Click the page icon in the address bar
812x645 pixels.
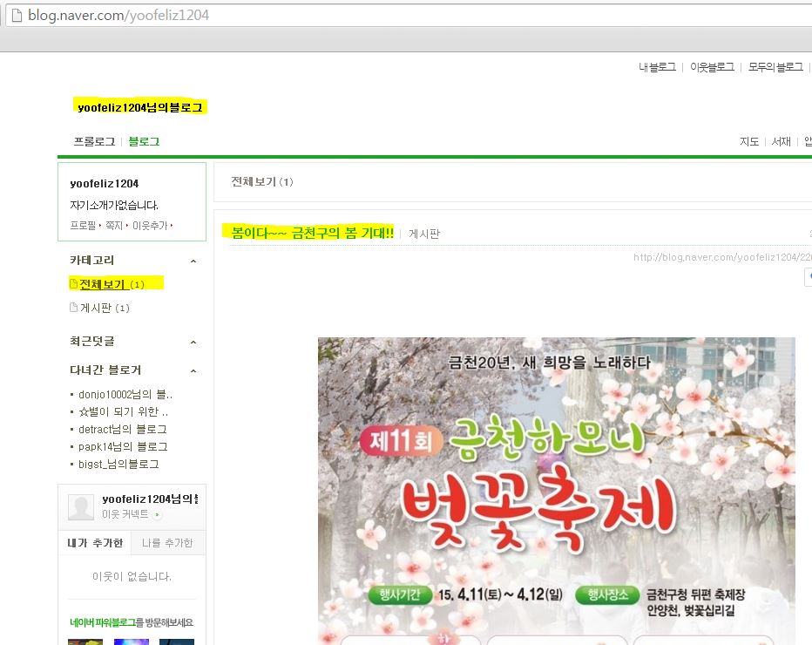(x=16, y=15)
